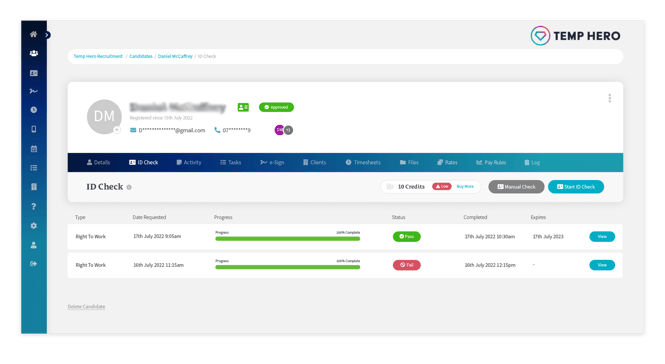Click the logout icon in sidebar
665x364 pixels.
point(34,264)
